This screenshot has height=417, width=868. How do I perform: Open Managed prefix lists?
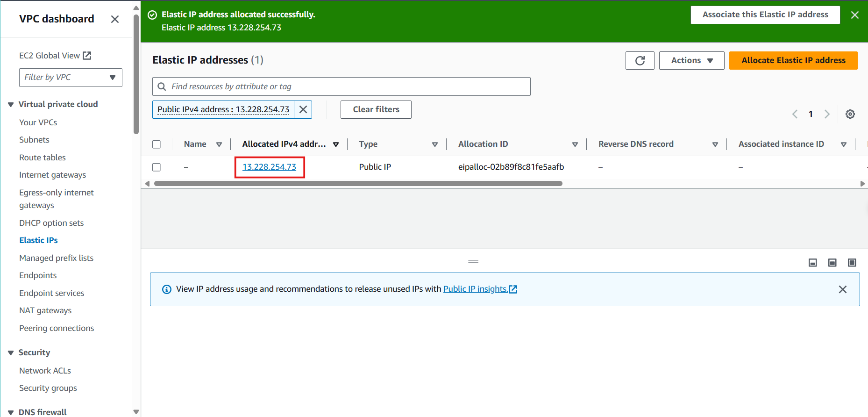(x=56, y=258)
